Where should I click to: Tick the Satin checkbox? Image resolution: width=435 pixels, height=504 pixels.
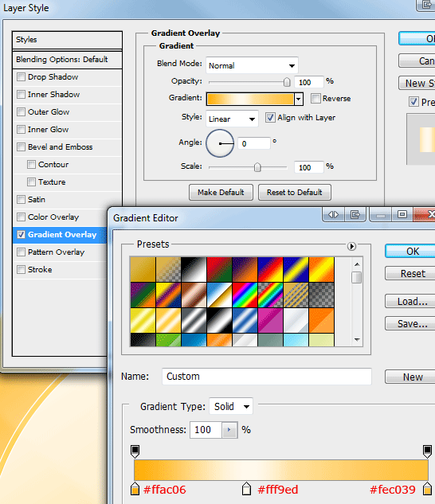pyautogui.click(x=21, y=199)
